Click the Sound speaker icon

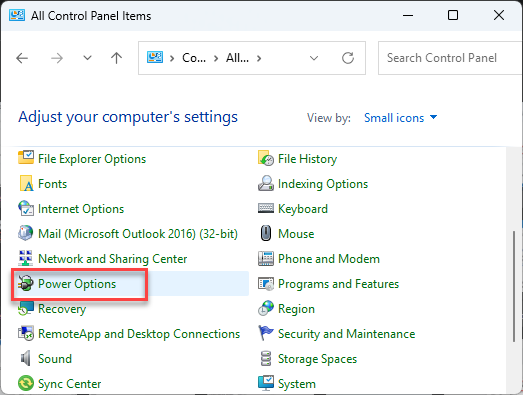pyautogui.click(x=26, y=358)
